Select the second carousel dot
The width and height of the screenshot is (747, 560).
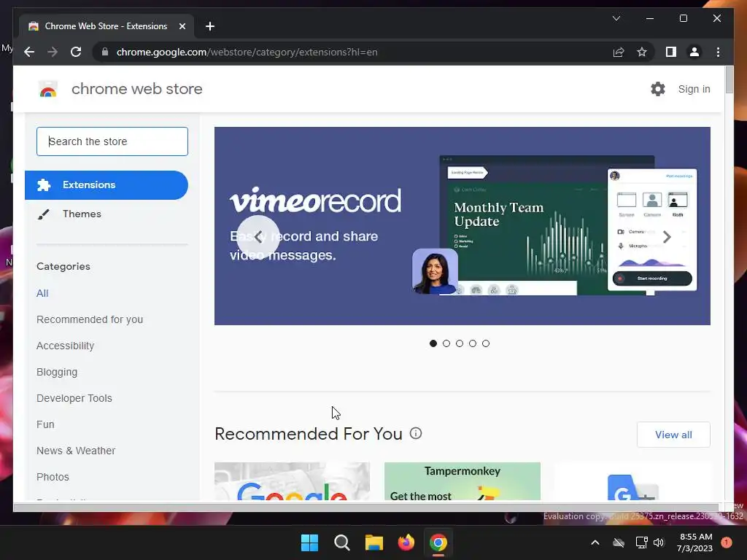[446, 343]
